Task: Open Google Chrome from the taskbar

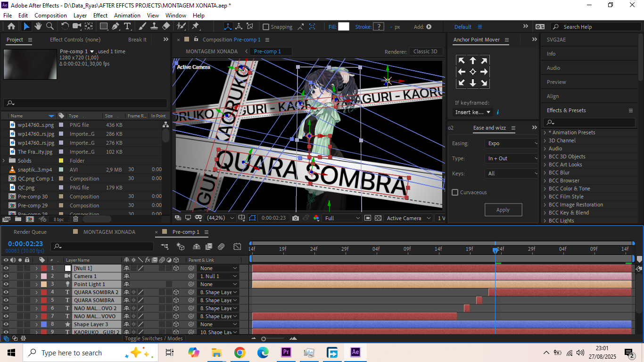Action: tap(239, 353)
